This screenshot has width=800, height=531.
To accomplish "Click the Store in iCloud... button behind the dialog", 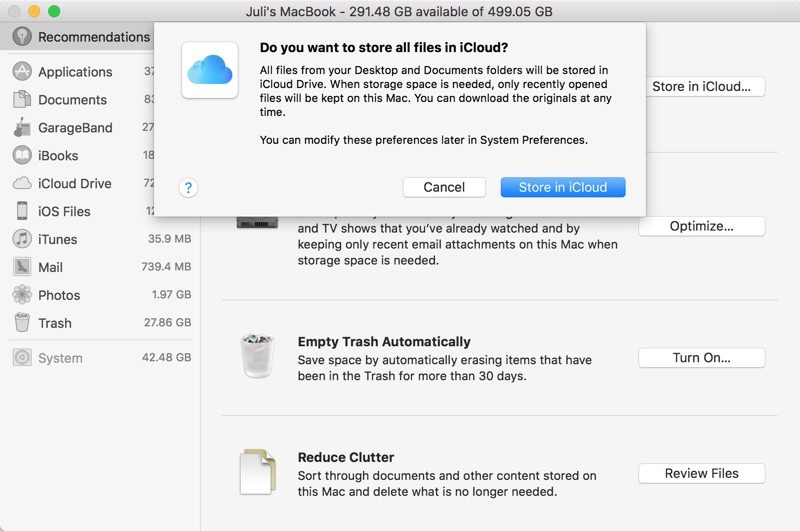I will coord(706,87).
